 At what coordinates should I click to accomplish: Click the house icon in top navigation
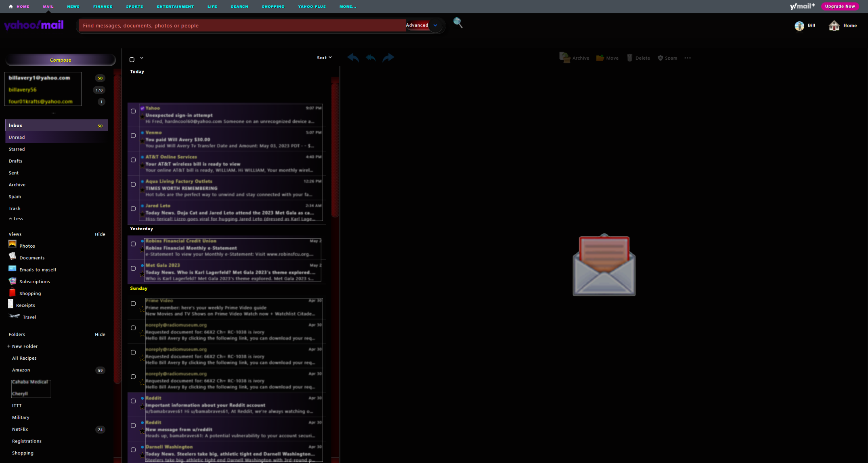pyautogui.click(x=11, y=6)
